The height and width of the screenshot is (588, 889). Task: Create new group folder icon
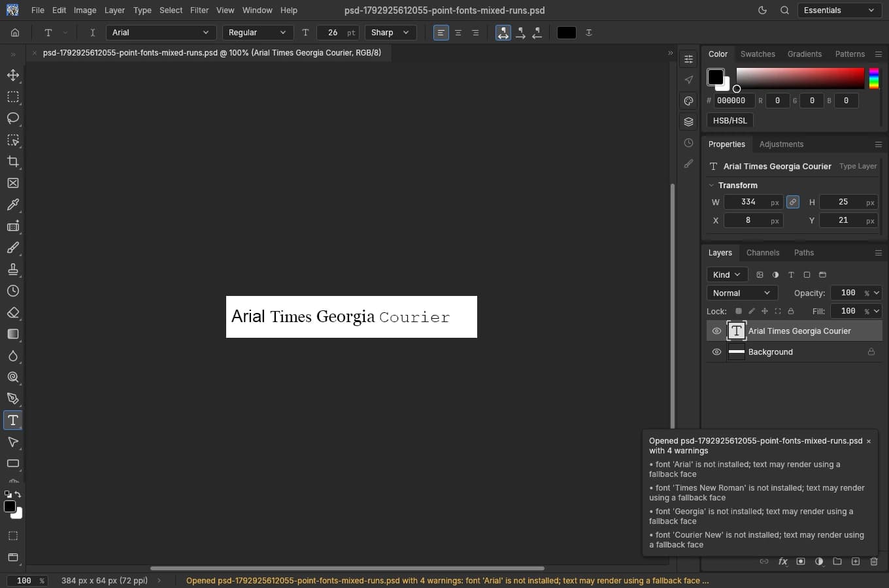[x=837, y=561]
